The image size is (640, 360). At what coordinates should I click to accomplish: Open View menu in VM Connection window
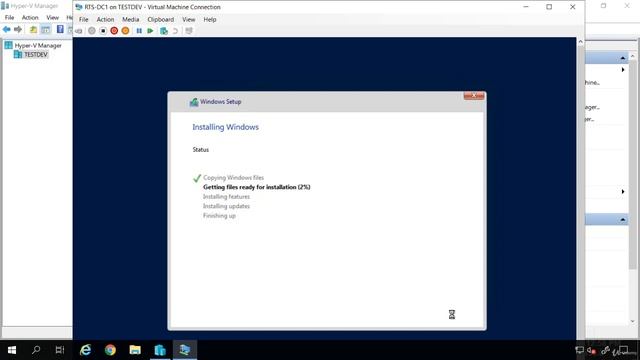[189, 20]
